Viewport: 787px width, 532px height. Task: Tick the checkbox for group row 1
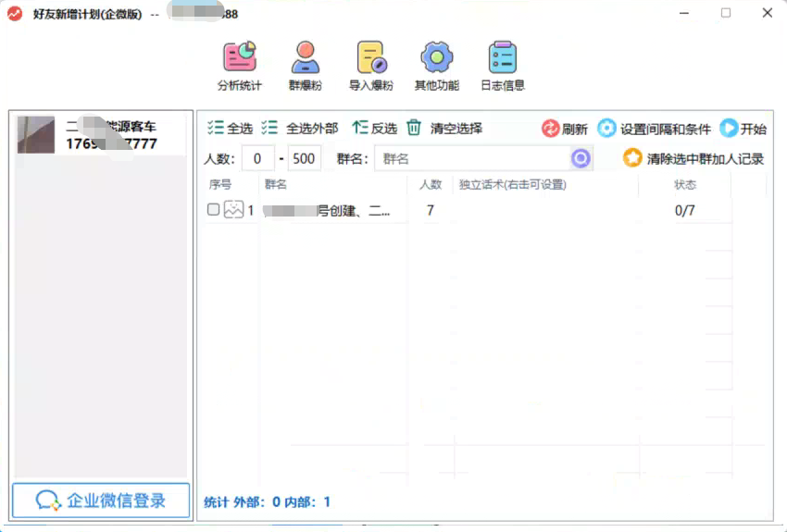tap(213, 210)
